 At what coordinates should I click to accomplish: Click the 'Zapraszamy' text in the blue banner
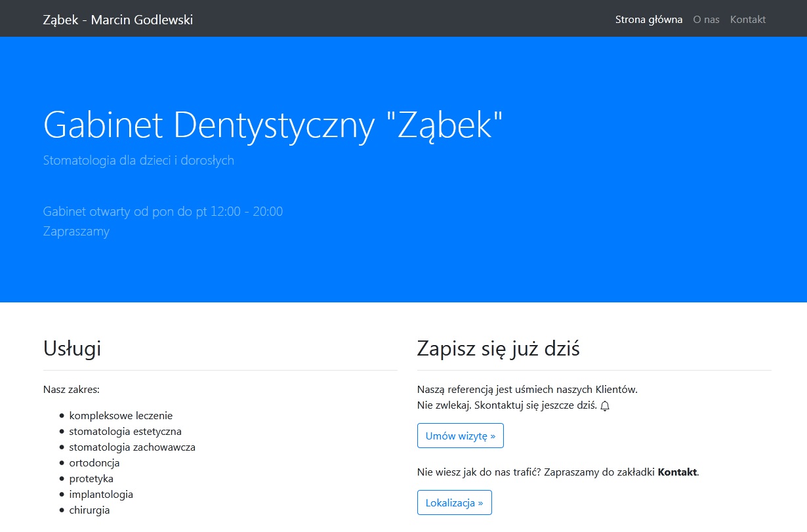click(x=76, y=232)
